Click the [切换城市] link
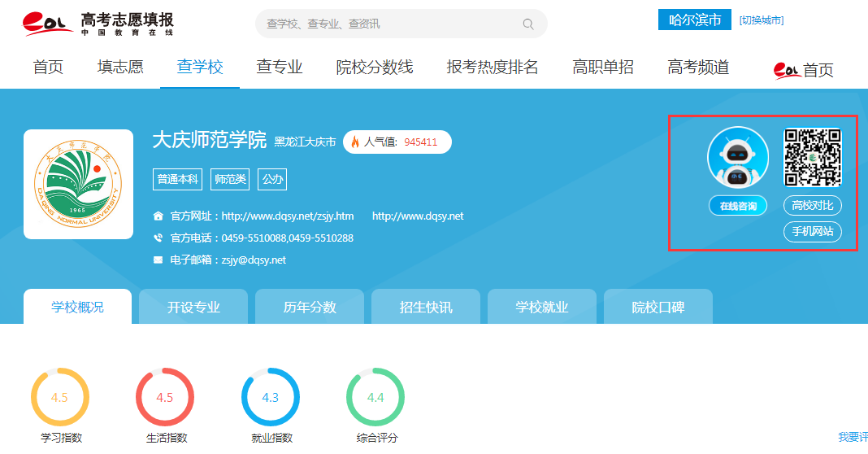Viewport: 868px width, 454px height. click(762, 20)
